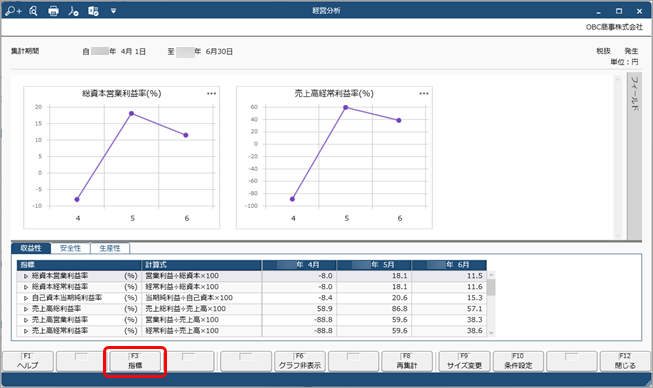Open the print preview icon
653x388 pixels.
[33, 11]
